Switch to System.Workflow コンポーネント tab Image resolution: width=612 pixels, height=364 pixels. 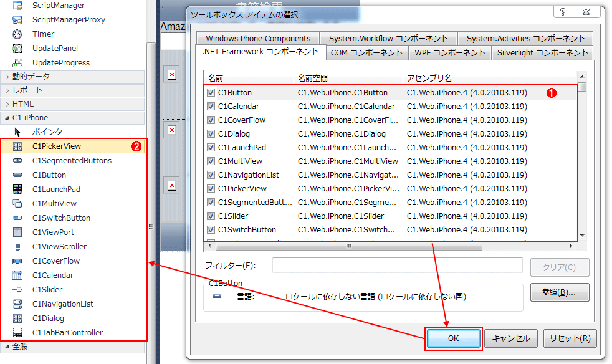tap(388, 38)
